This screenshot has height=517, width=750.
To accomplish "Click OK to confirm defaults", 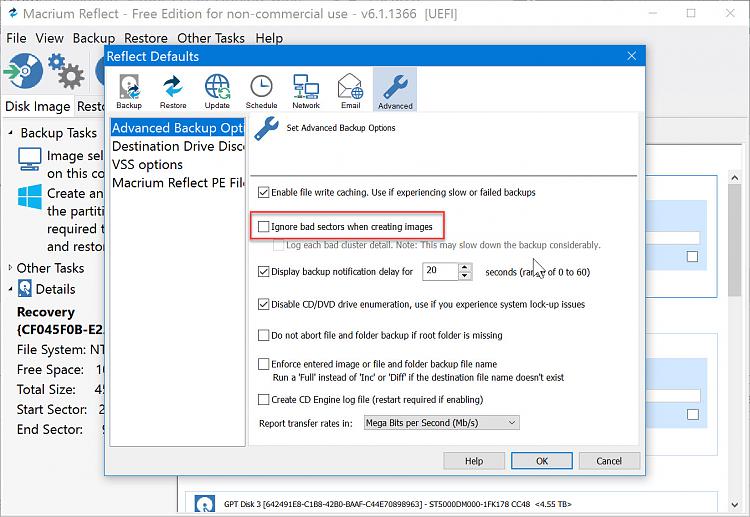I will pos(541,461).
